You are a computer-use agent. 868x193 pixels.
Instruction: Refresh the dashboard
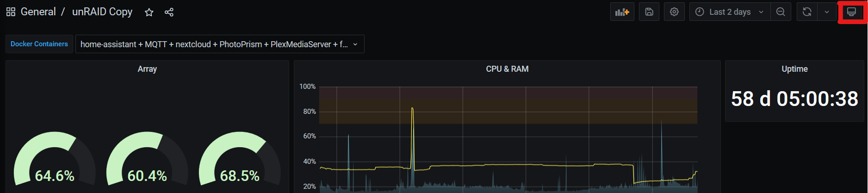click(x=807, y=12)
